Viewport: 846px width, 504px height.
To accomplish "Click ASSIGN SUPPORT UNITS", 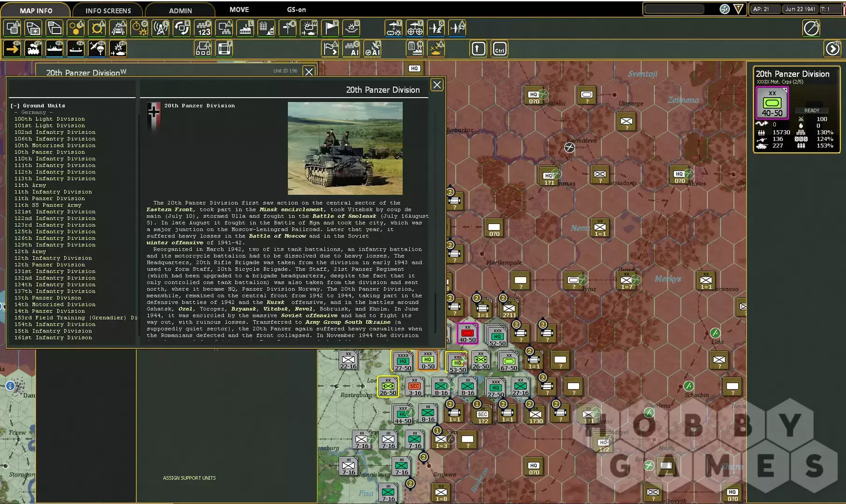I will click(x=189, y=478).
